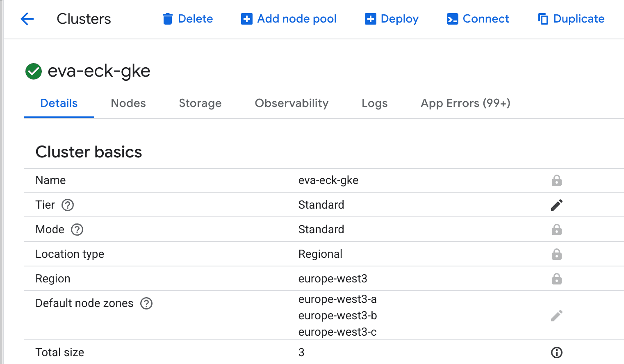Click info icon for Total size
Viewport: 624px width, 364px height.
[x=556, y=353]
